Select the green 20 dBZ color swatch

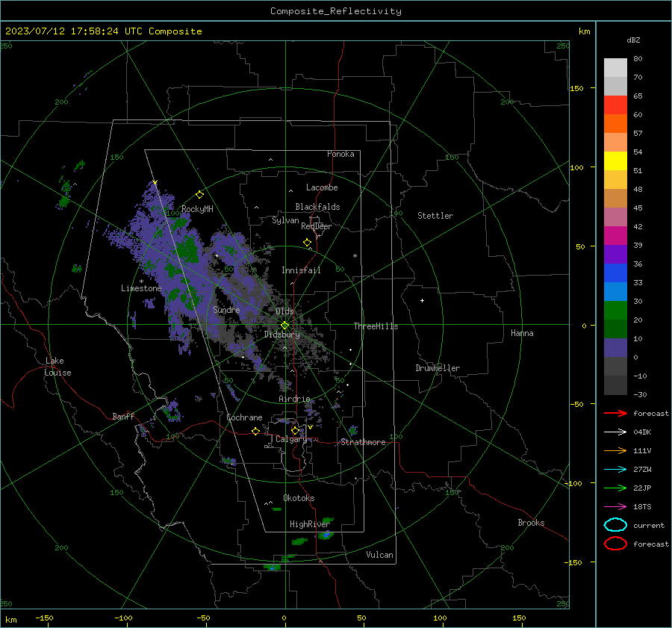click(x=615, y=311)
